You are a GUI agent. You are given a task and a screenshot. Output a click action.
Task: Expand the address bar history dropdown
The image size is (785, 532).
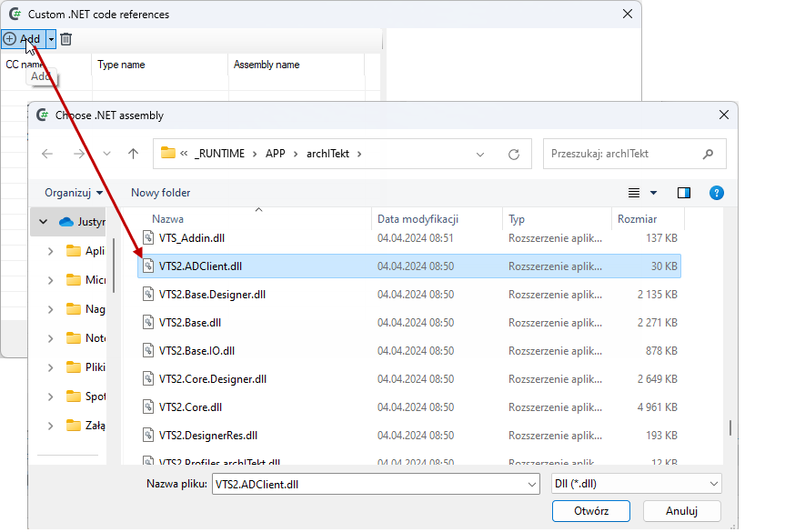click(480, 155)
